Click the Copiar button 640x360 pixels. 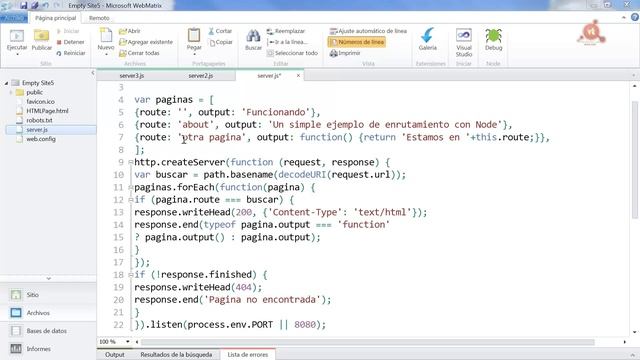220,42
